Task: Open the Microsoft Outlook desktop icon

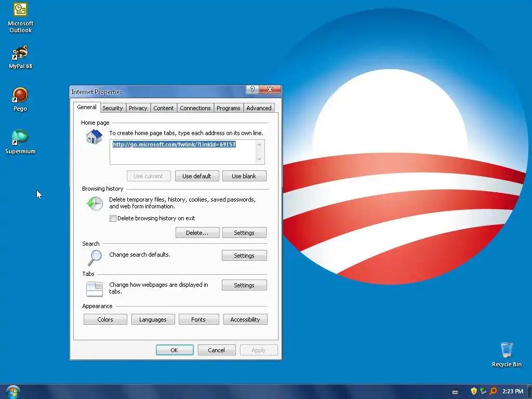Action: pos(20,17)
